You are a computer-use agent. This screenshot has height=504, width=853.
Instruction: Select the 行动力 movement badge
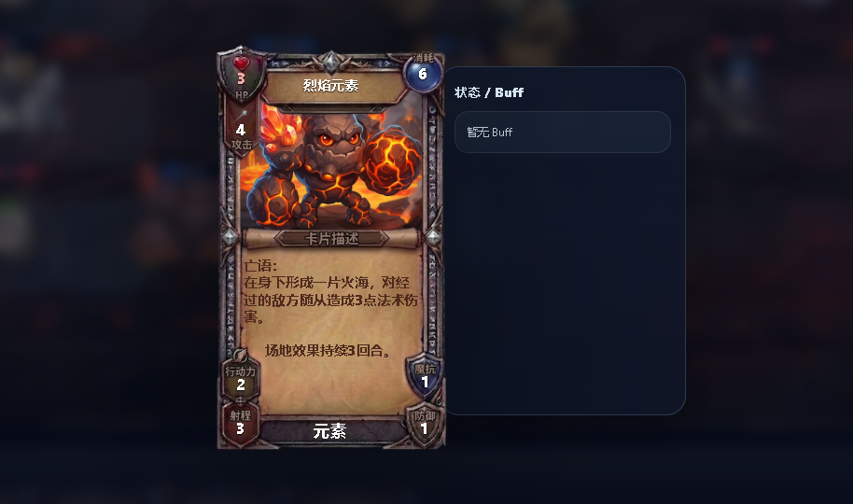point(241,379)
